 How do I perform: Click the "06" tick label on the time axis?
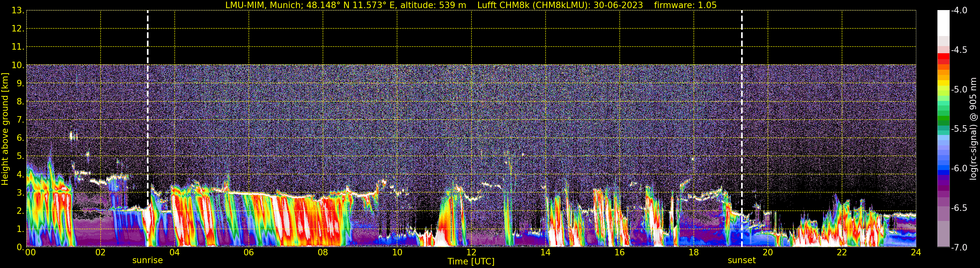click(249, 252)
